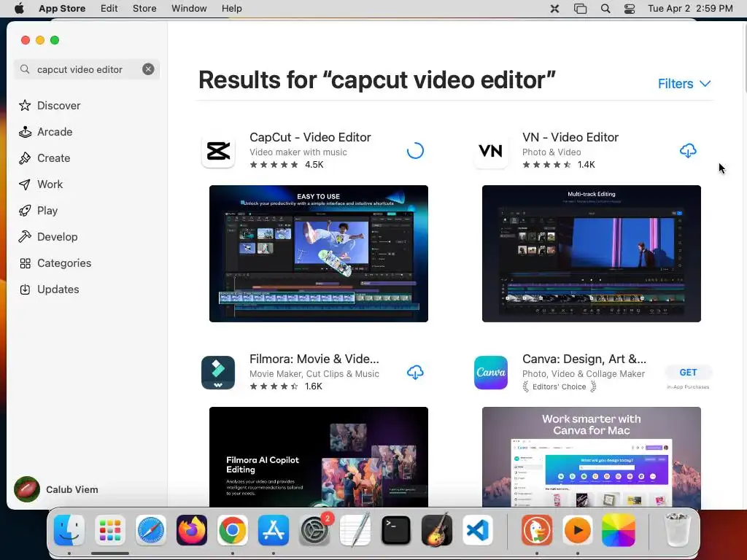Open the Window menu

pos(189,9)
